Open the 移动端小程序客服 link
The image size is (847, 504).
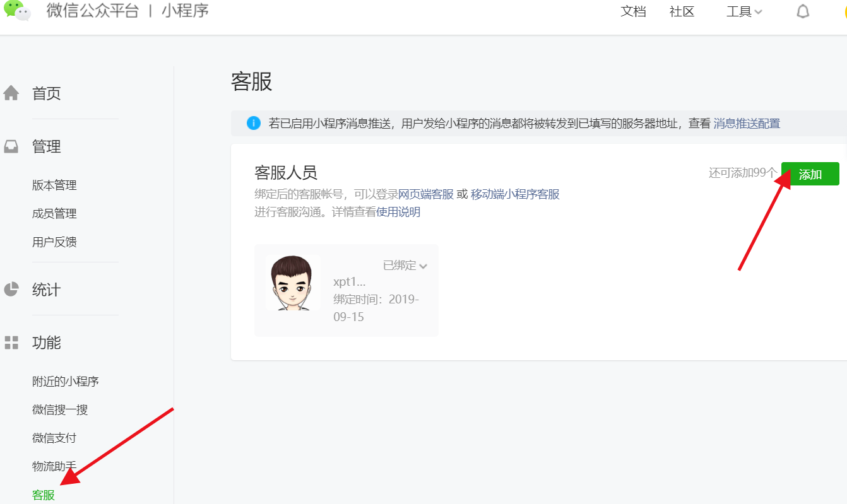click(515, 194)
